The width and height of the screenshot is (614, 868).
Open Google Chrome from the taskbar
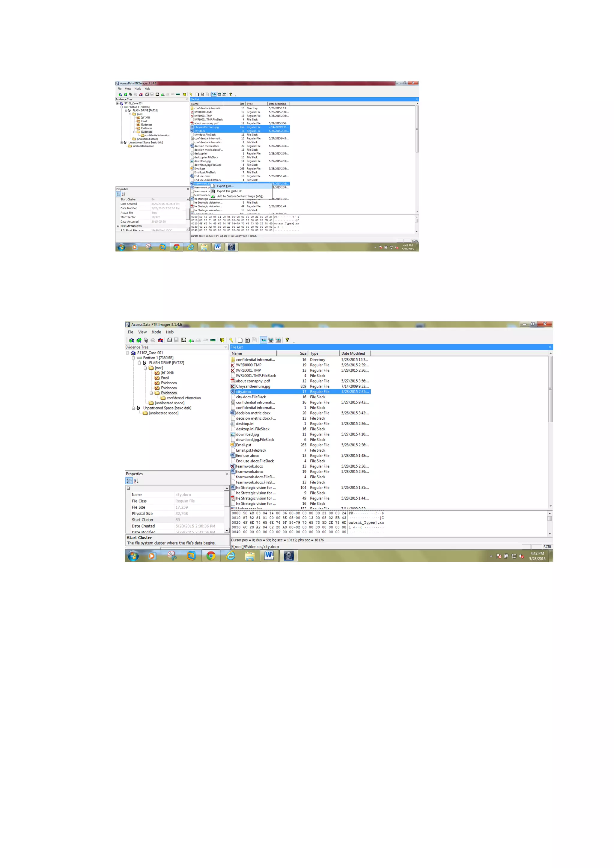211,555
